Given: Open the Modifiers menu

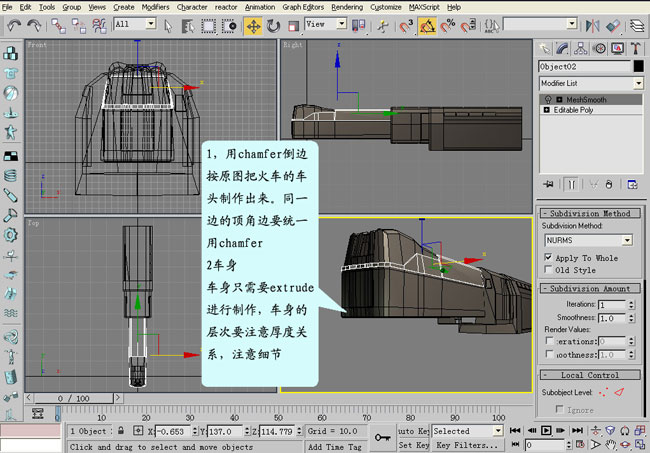Looking at the screenshot, I should [155, 7].
